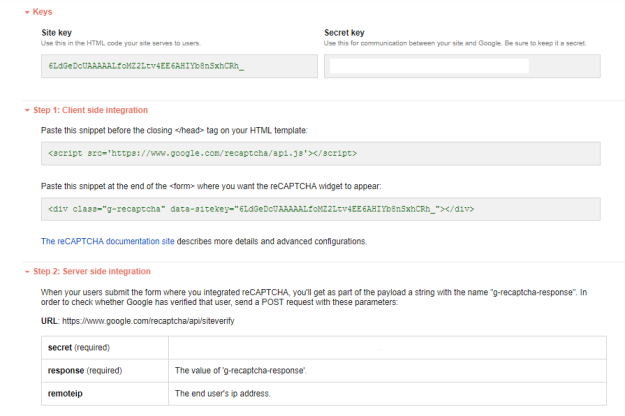Click "The value of 'g-recaptcha-response'" cell
Image resolution: width=625 pixels, height=416 pixels.
[x=387, y=371]
